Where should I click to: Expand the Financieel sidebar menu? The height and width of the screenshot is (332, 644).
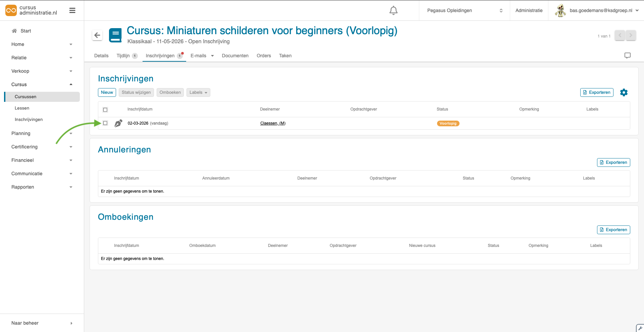tap(42, 160)
